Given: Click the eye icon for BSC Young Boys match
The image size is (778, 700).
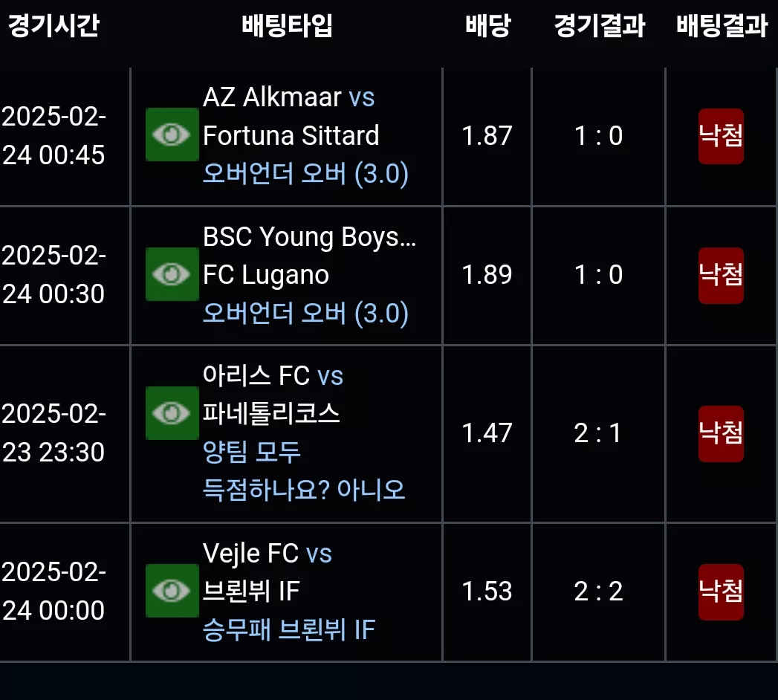Looking at the screenshot, I should [172, 274].
